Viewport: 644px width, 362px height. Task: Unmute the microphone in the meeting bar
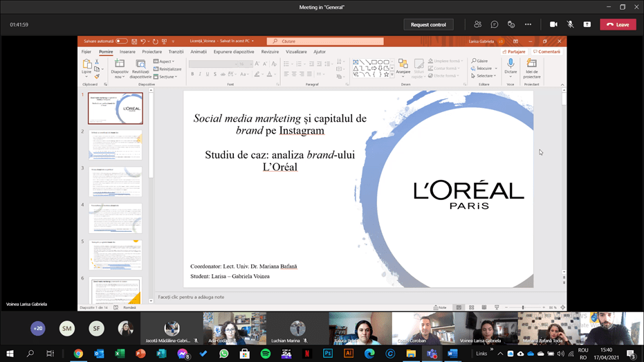570,24
